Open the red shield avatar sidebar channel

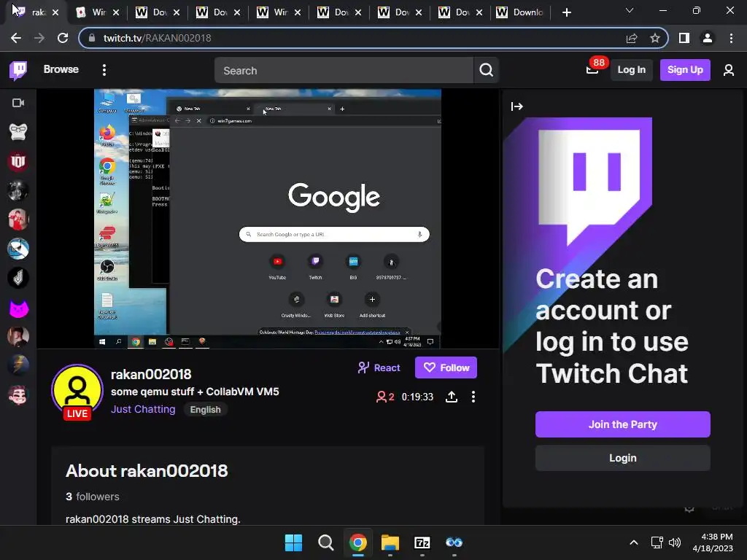18,161
